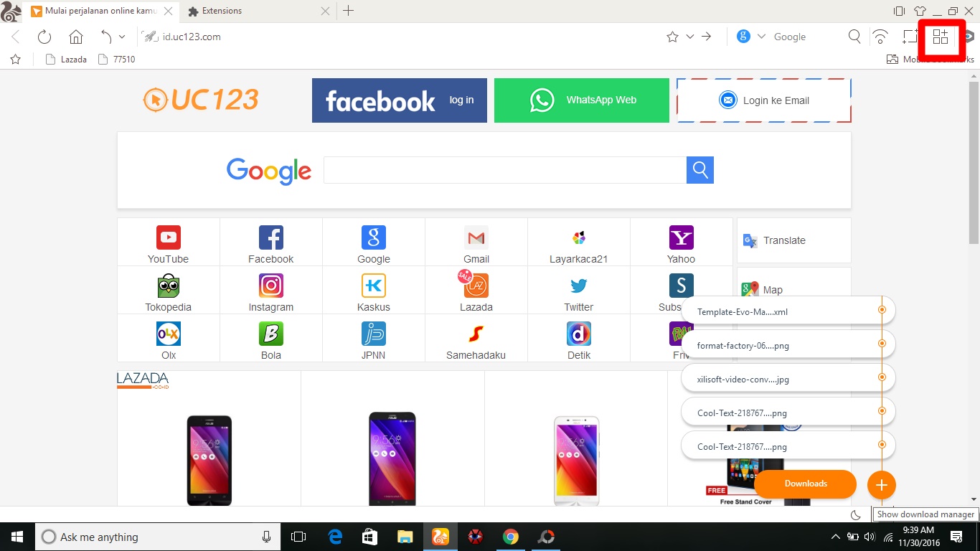Open the Gmail shortcut tile

(476, 243)
